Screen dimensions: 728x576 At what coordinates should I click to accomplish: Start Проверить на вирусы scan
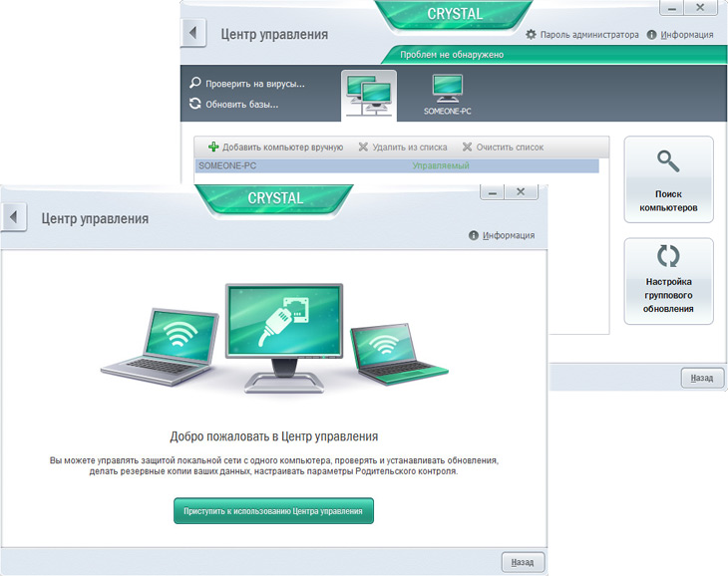coord(255,84)
